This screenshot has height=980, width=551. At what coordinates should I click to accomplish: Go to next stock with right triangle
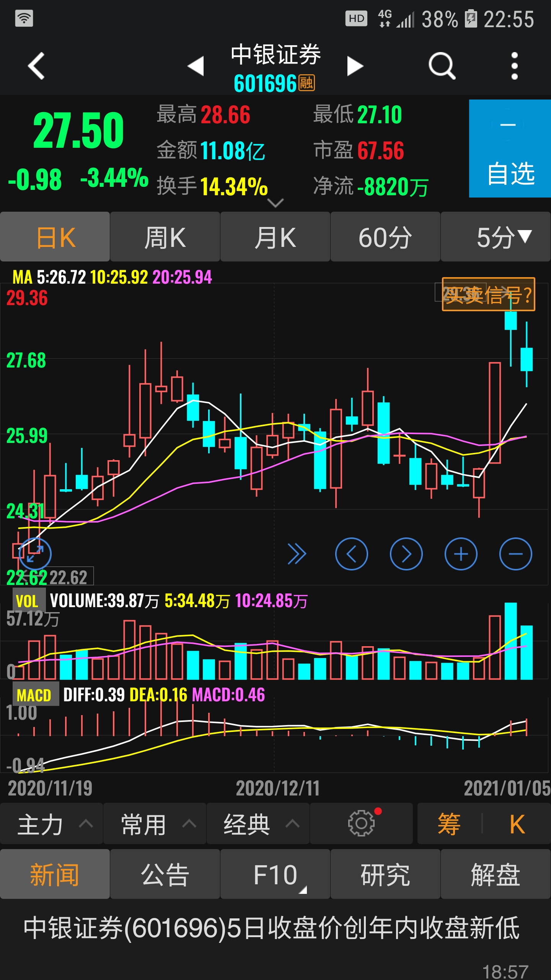(x=355, y=66)
